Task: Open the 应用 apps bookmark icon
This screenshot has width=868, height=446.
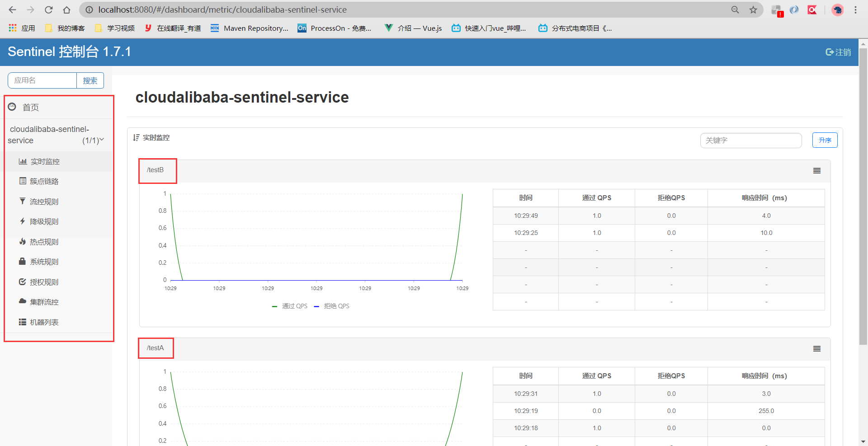Action: click(x=22, y=28)
